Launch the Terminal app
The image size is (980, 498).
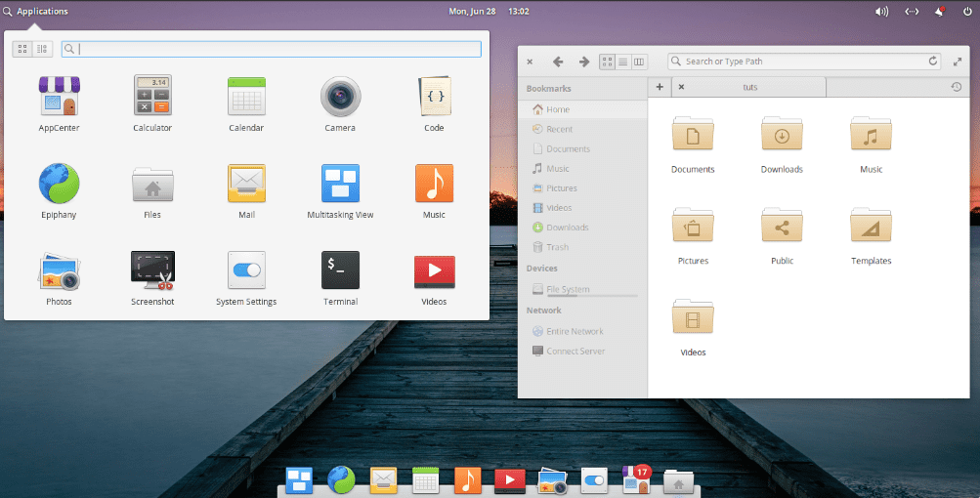340,278
